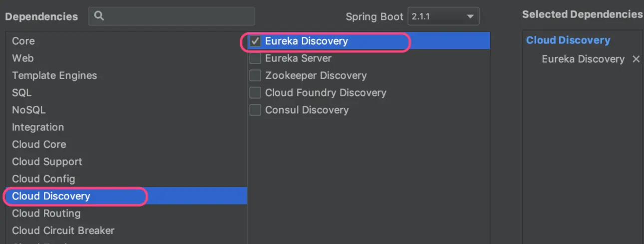644x244 pixels.
Task: Choose the NoSQL category
Action: pyautogui.click(x=29, y=110)
